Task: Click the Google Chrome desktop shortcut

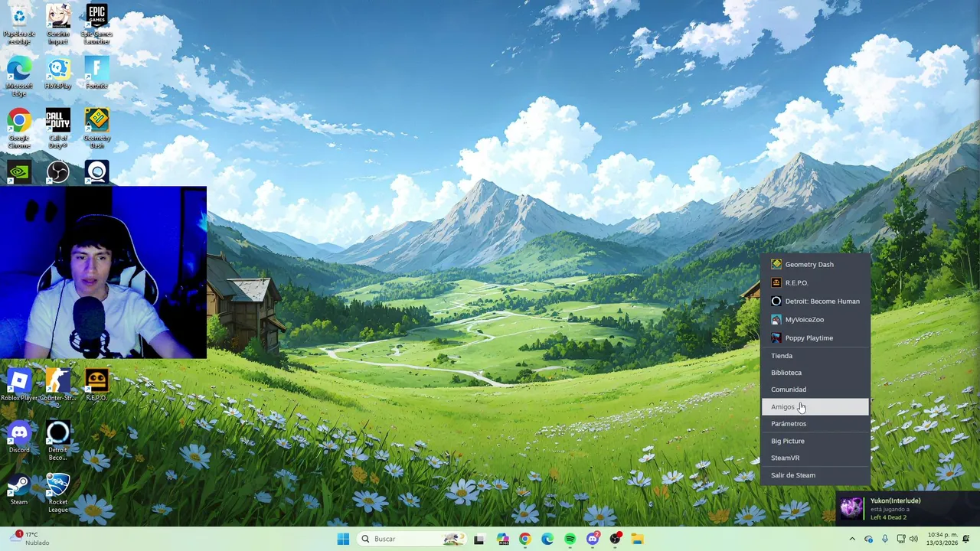Action: [19, 129]
